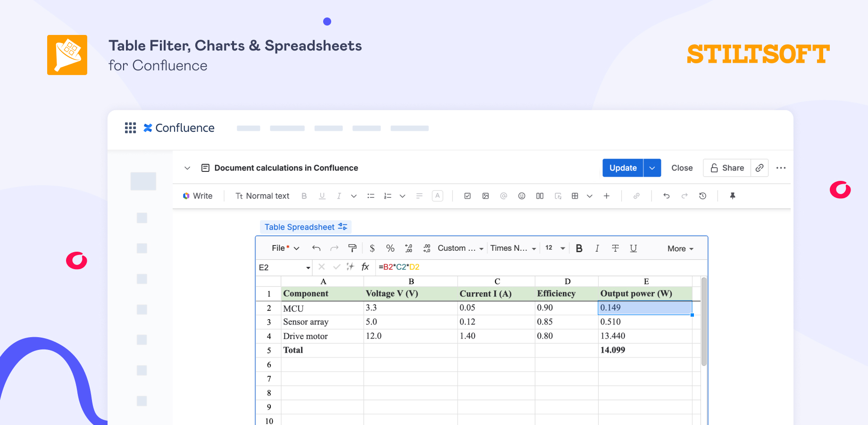The width and height of the screenshot is (868, 425).
Task: Copy the page link icon
Action: [759, 168]
